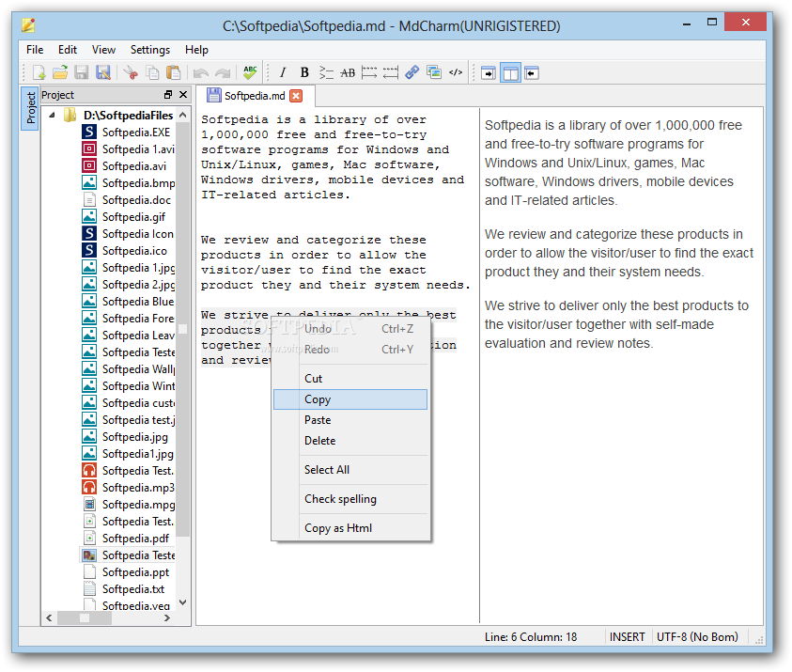This screenshot has height=672, width=792.
Task: Click Line: 6 Column: 18 status text
Action: click(531, 637)
